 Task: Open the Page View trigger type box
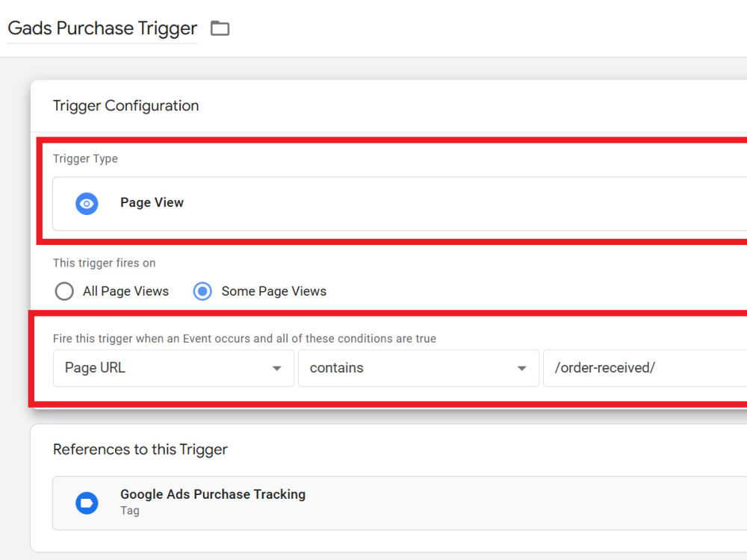point(400,204)
